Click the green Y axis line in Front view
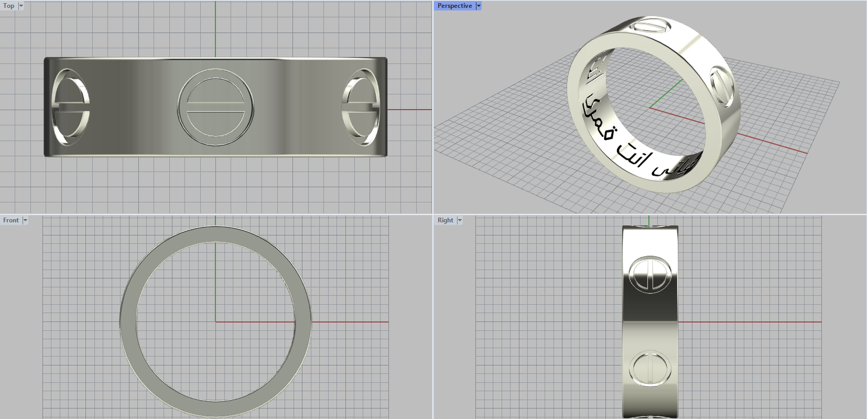Image resolution: width=868 pixels, height=419 pixels. [215, 282]
